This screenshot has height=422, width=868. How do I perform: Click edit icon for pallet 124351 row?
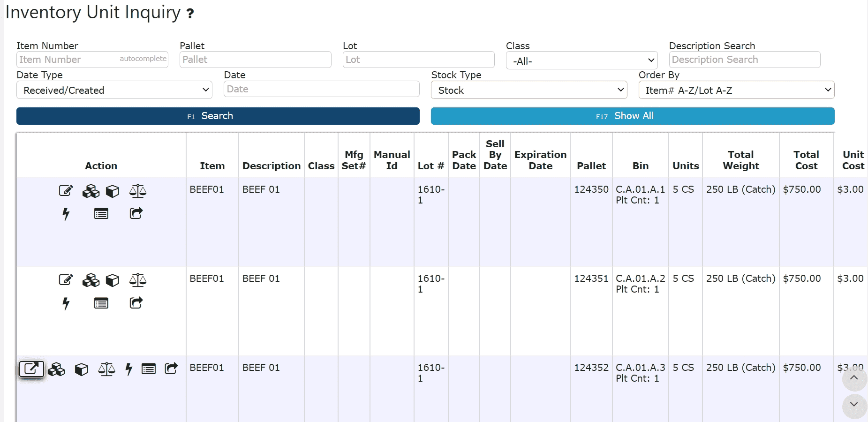[66, 280]
